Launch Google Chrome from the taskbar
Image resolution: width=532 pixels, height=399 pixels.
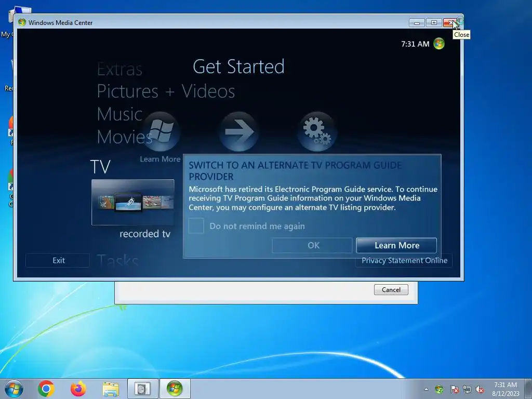click(46, 389)
